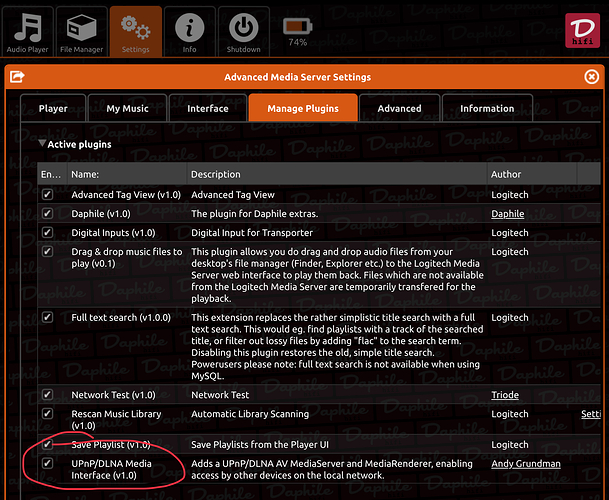Close the Advanced Media Server Settings dialog
Viewport: 609px width, 500px height.
pyautogui.click(x=592, y=77)
